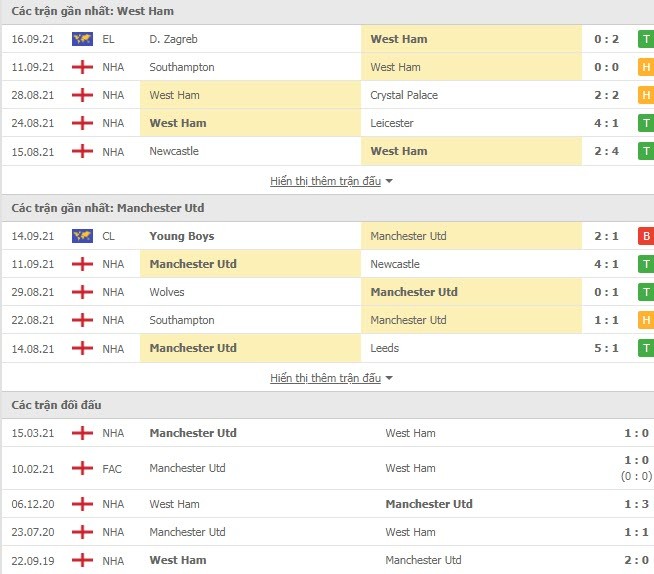Click the 2 : 0 score of 22.09.19 match
Viewport: 654px width, 574px height.
tap(636, 560)
